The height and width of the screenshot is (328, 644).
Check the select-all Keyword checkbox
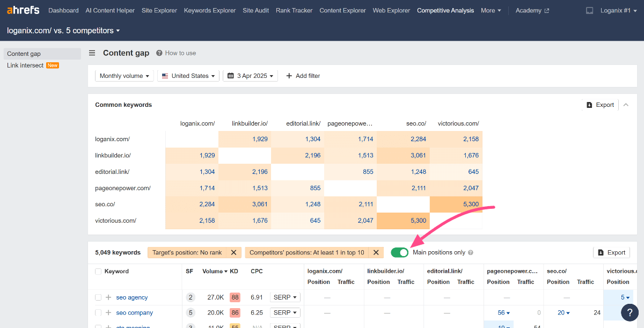pyautogui.click(x=98, y=272)
